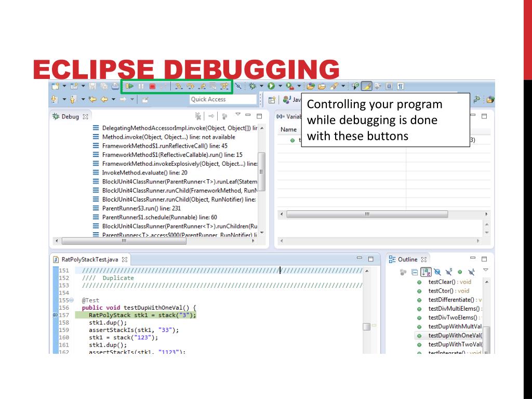This screenshot has width=532, height=399.
Task: Click the Next Annotation down-arrow icon
Action: click(55, 99)
